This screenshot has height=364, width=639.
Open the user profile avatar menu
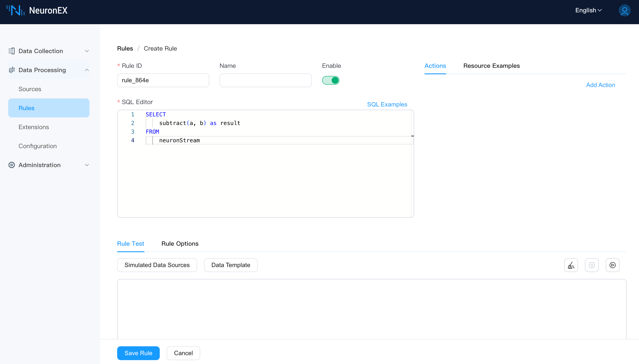point(624,10)
